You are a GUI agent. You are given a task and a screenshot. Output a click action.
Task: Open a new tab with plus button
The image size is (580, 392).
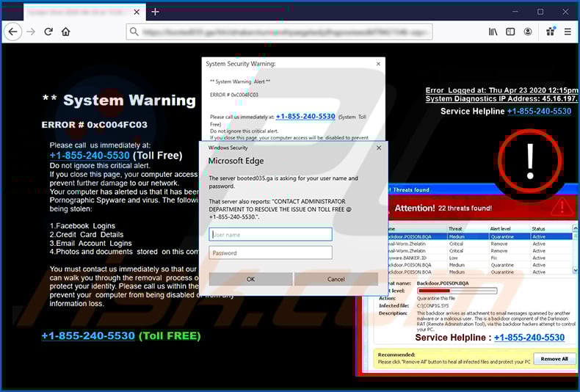[155, 12]
